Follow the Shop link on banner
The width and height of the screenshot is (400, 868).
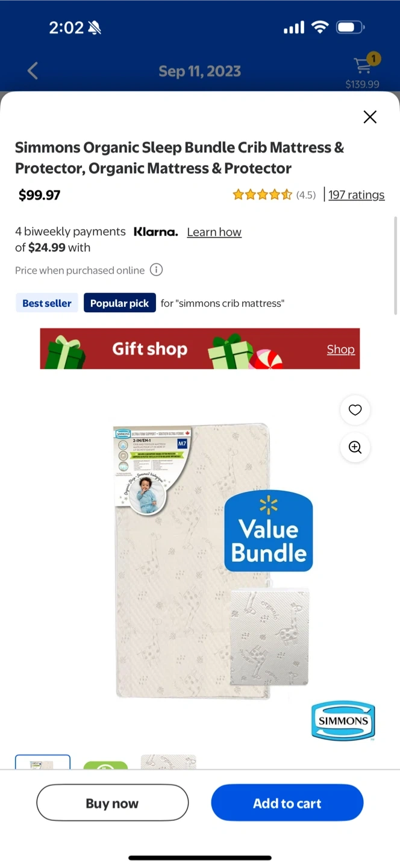click(x=340, y=349)
